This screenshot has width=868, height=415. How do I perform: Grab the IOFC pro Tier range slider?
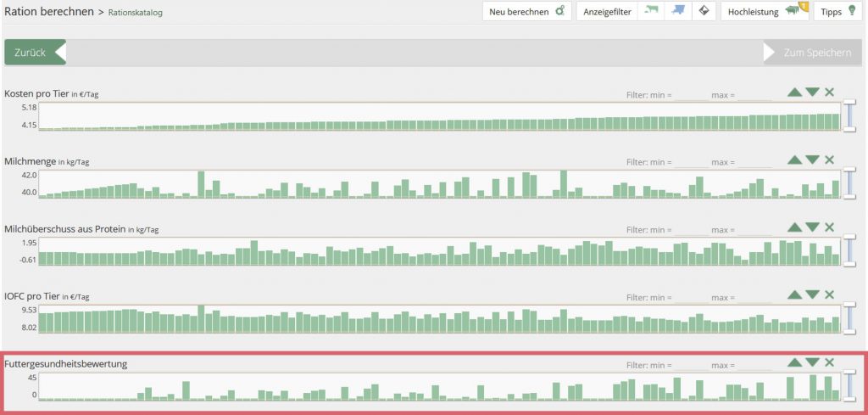pos(849,318)
